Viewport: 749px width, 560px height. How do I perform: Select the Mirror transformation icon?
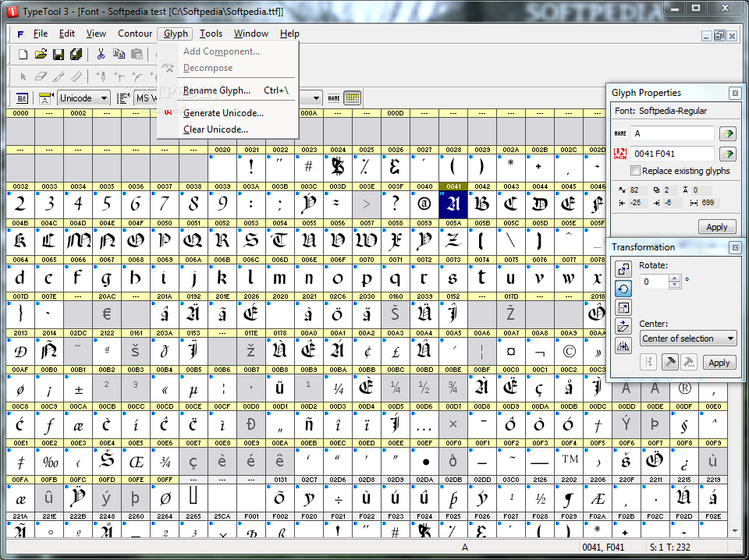click(x=623, y=346)
